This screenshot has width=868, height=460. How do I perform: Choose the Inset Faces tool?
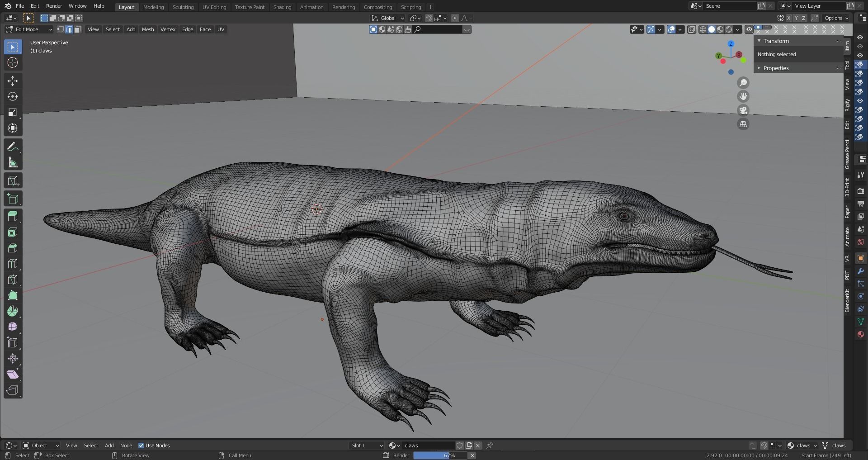pyautogui.click(x=13, y=232)
